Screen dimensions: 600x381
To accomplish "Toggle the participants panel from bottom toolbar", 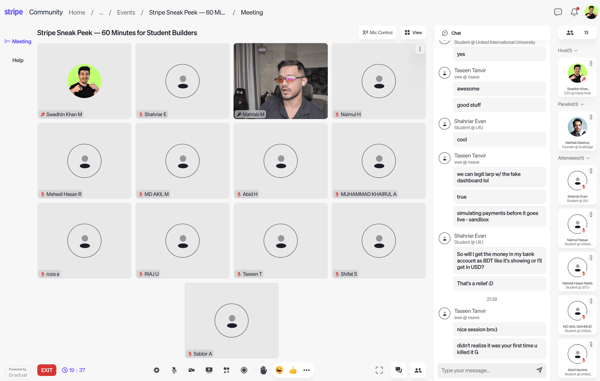I will coord(418,370).
